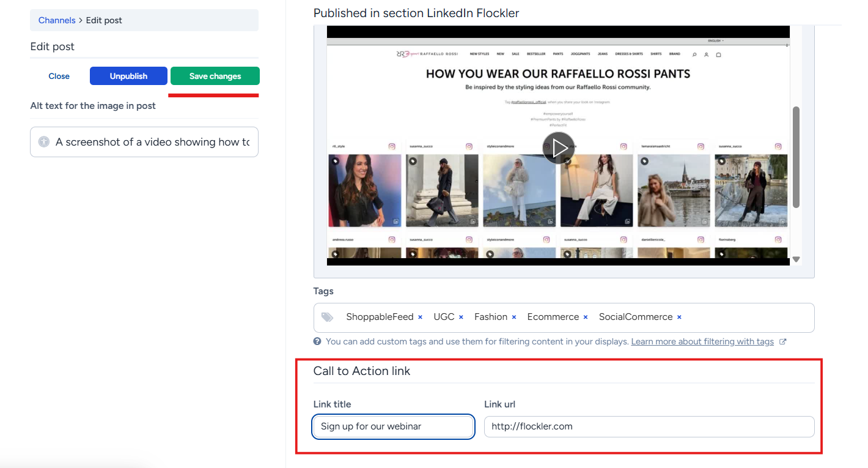Remove the ShoppableFeed tag
868x468 pixels.
coord(420,317)
